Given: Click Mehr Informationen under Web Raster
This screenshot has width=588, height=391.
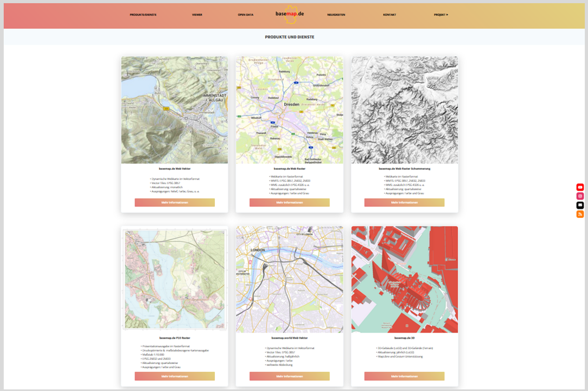Looking at the screenshot, I should 290,203.
